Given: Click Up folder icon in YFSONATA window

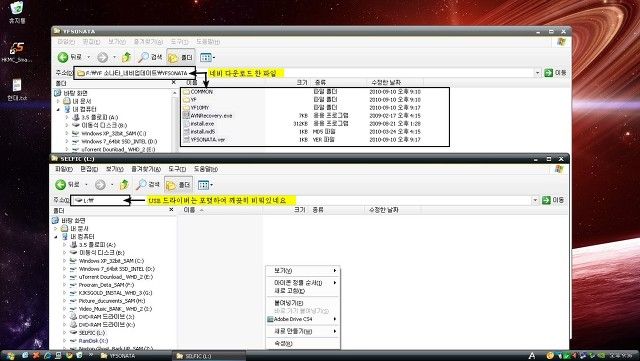Looking at the screenshot, I should (x=127, y=57).
